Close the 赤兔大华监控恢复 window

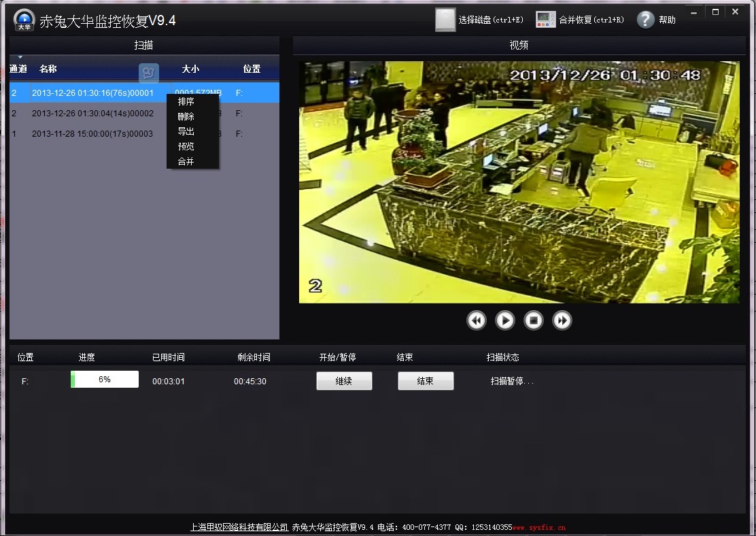(736, 12)
